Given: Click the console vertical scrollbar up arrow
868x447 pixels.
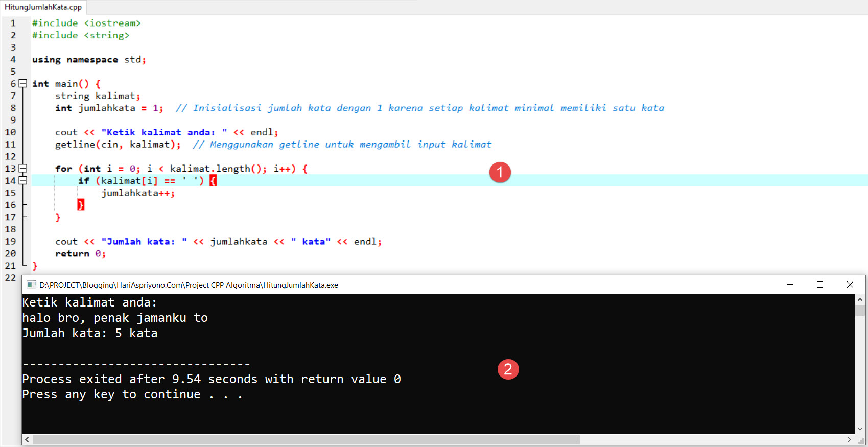Looking at the screenshot, I should point(860,300).
